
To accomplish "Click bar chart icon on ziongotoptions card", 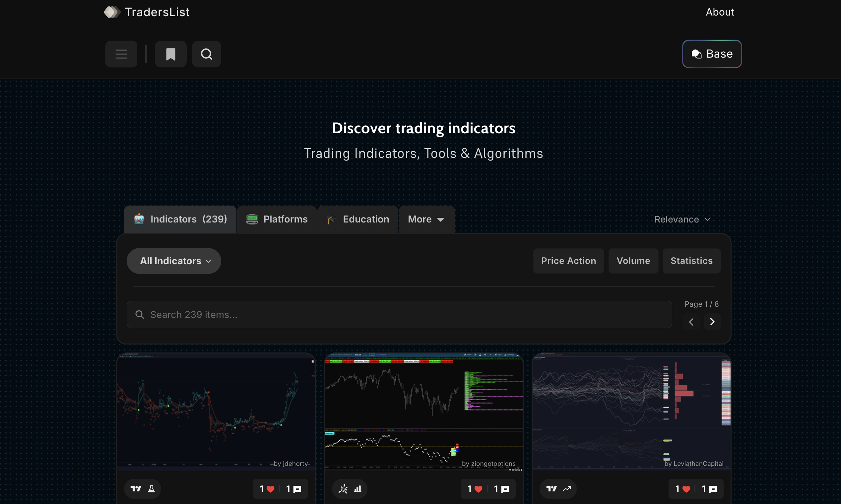I will tap(358, 489).
